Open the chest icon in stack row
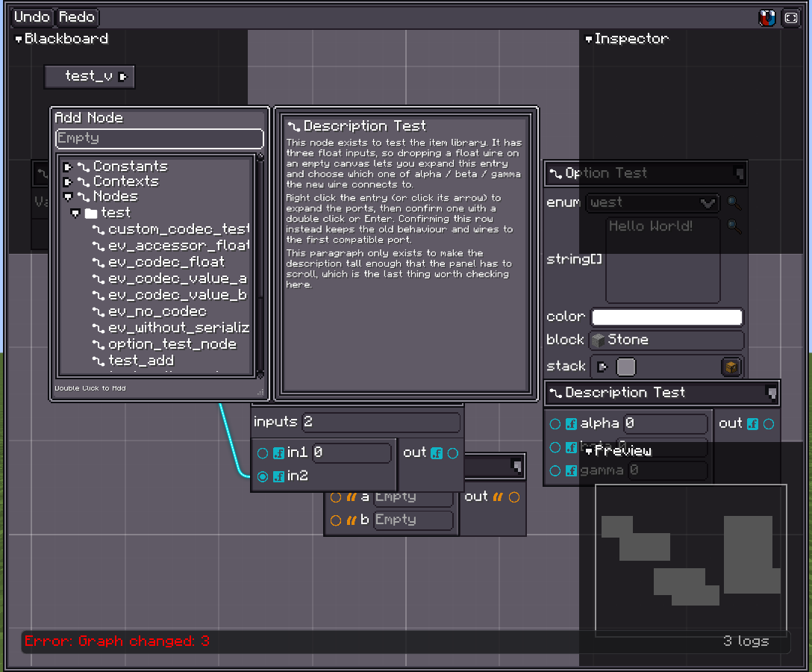812x672 pixels. tap(731, 367)
